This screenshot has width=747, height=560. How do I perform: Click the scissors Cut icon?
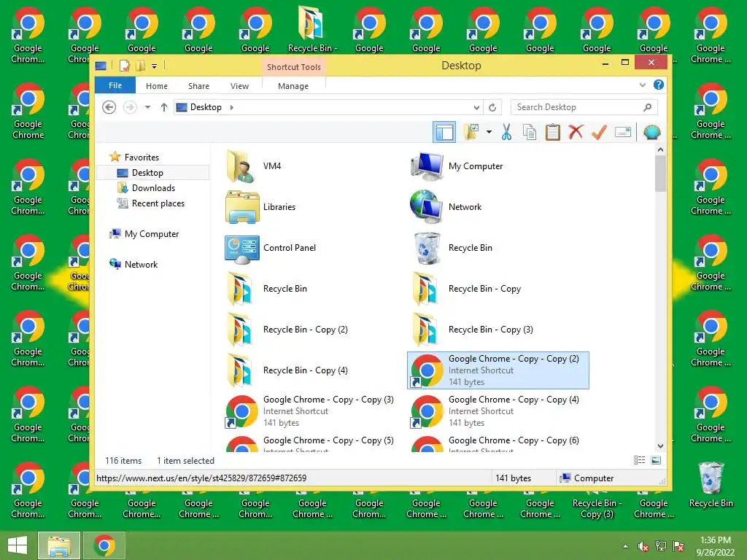coord(506,132)
